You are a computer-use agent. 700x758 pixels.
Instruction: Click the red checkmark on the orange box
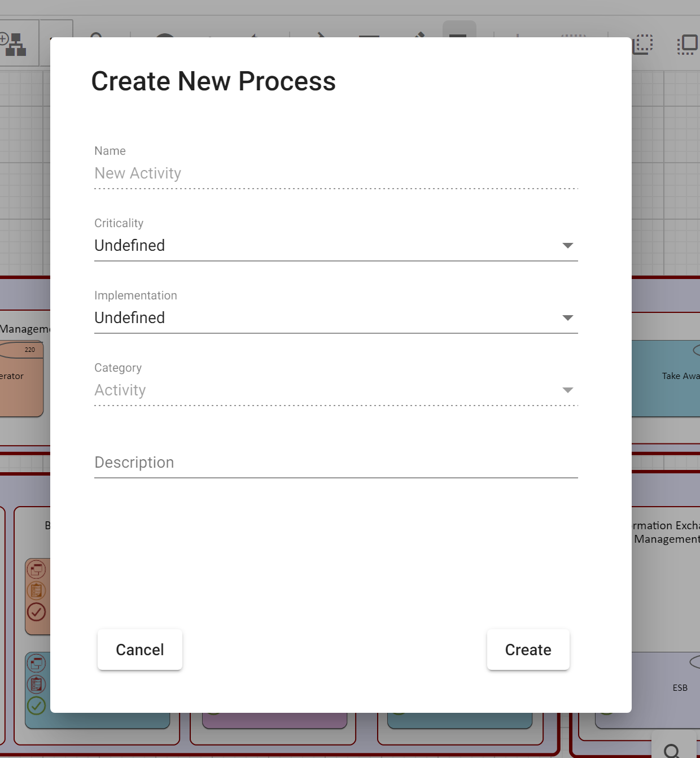pos(37,612)
